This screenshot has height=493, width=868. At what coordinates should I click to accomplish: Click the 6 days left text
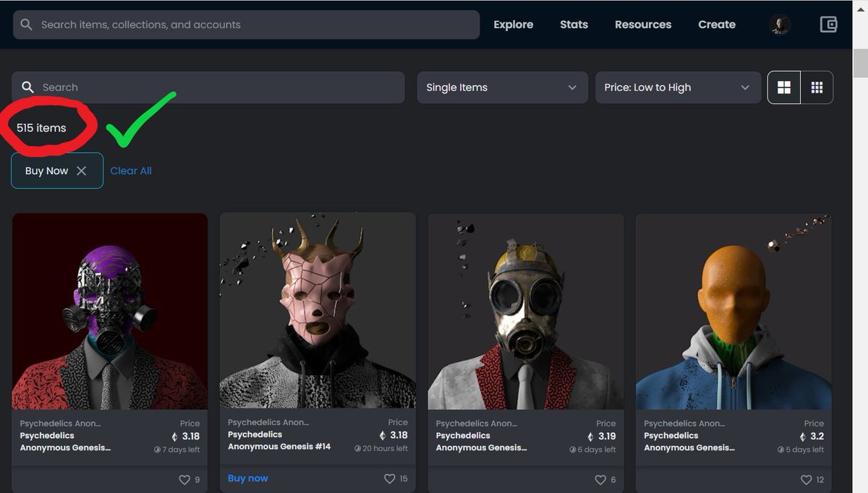(x=596, y=450)
